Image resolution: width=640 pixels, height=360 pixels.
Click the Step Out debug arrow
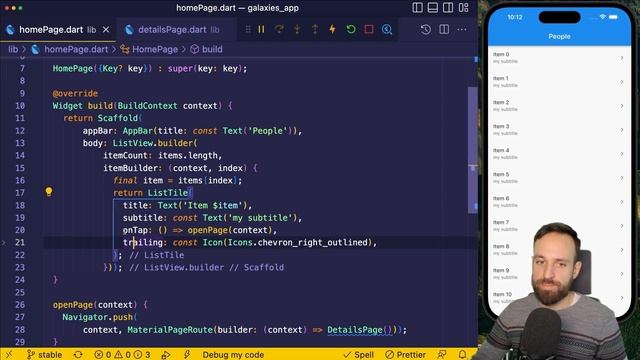pos(315,29)
